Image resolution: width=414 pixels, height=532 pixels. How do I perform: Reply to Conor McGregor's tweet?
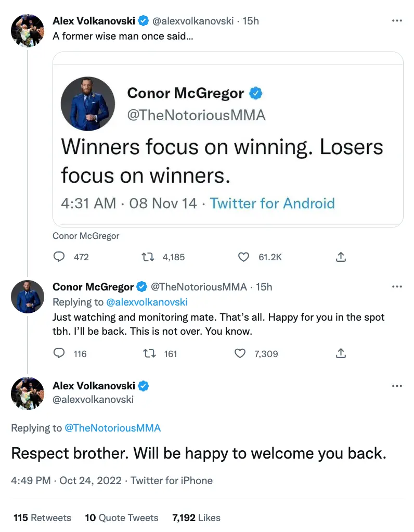[x=60, y=354]
